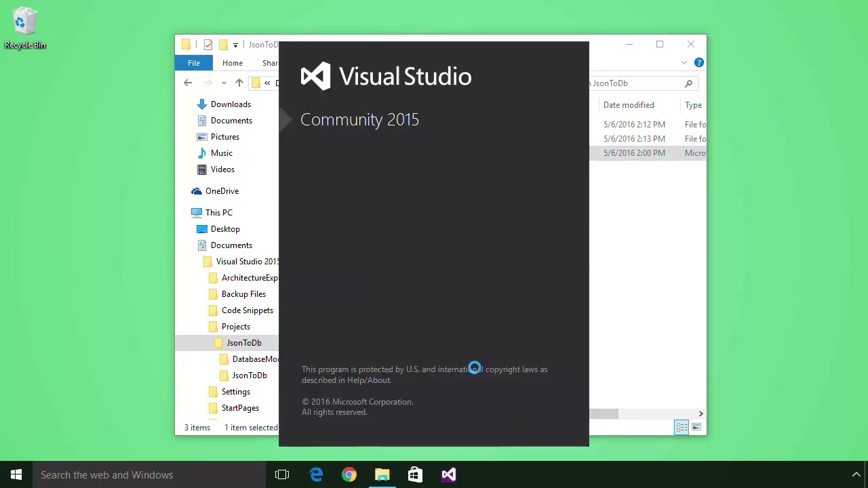Image resolution: width=868 pixels, height=488 pixels.
Task: Click the Properties icon in Explorer title bar
Action: pos(208,45)
